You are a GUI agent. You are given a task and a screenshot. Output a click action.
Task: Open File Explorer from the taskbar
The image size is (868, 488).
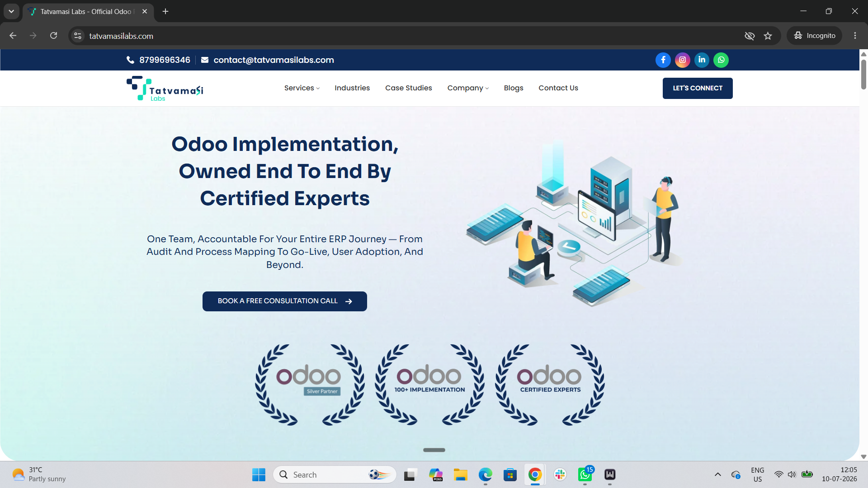461,475
